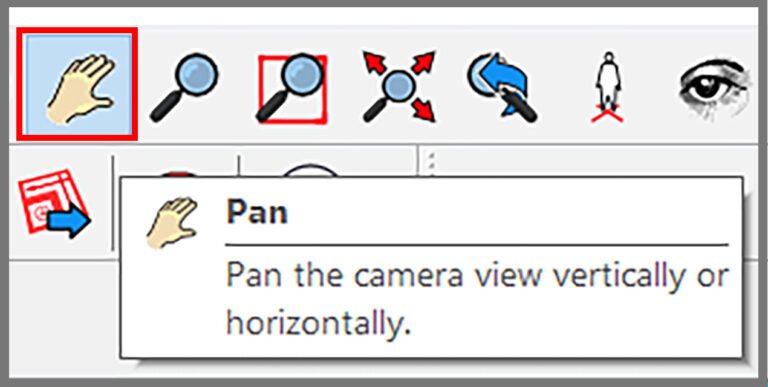
Task: Click the partially hidden red-topped toolbar icon
Action: [x=179, y=173]
